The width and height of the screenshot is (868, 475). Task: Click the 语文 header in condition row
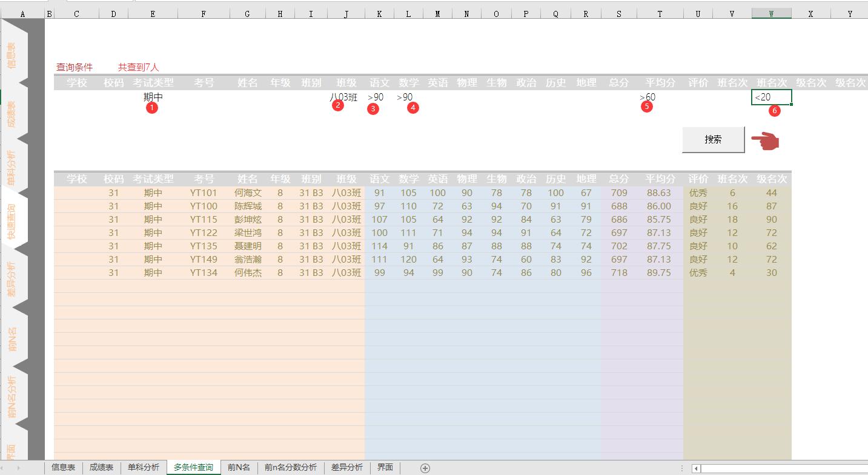tap(380, 83)
